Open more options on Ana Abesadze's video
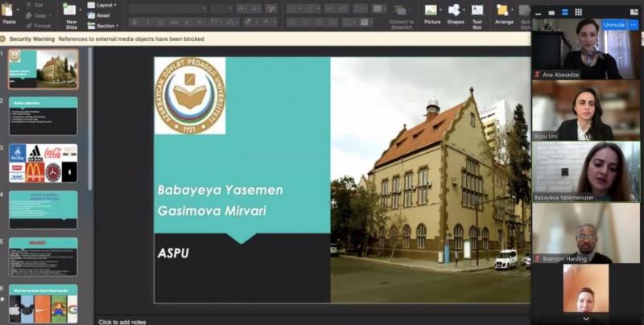Viewport: 644px width, 325px height. coord(633,25)
